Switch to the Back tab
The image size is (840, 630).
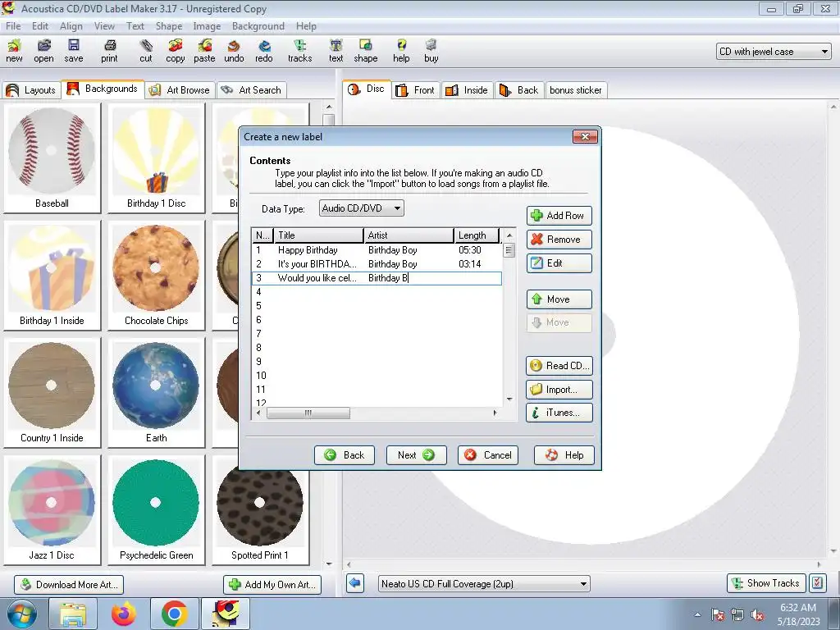[519, 90]
